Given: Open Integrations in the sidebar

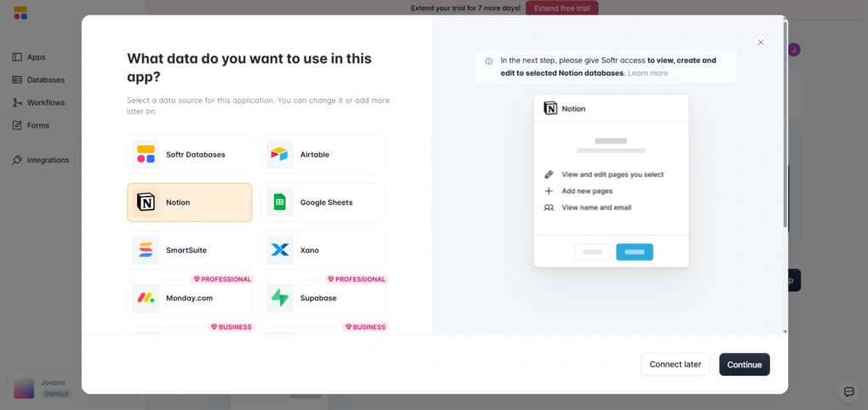Looking at the screenshot, I should tap(48, 160).
